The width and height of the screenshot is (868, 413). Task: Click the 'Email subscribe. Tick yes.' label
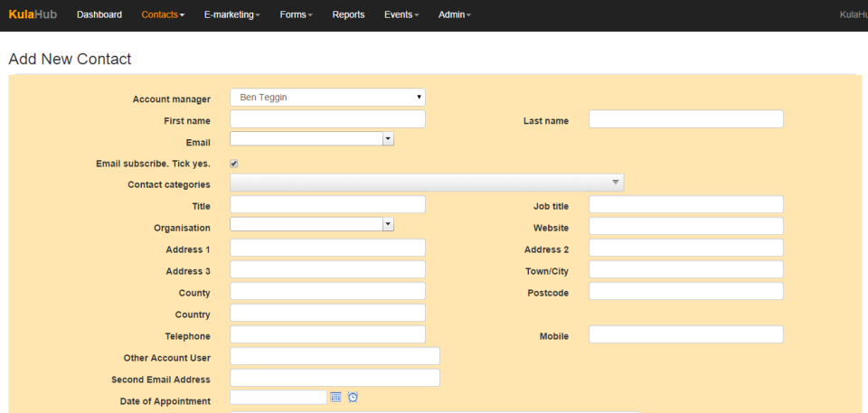pos(154,164)
